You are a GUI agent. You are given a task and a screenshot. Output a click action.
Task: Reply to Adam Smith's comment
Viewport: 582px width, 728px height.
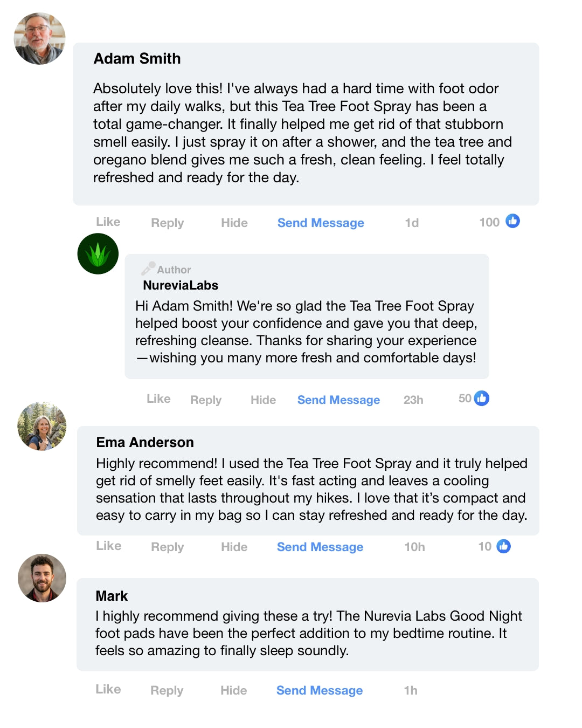167,223
